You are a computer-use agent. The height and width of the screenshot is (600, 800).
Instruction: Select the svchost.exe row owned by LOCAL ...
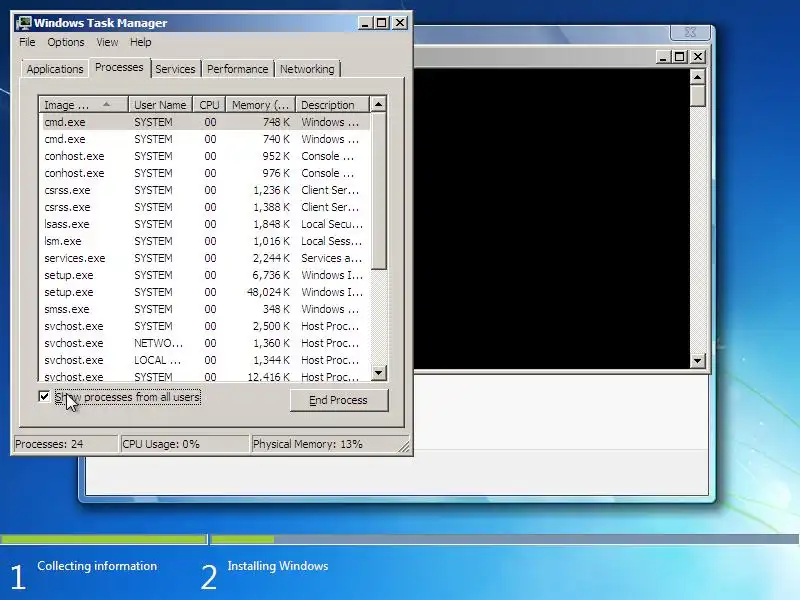tap(204, 360)
